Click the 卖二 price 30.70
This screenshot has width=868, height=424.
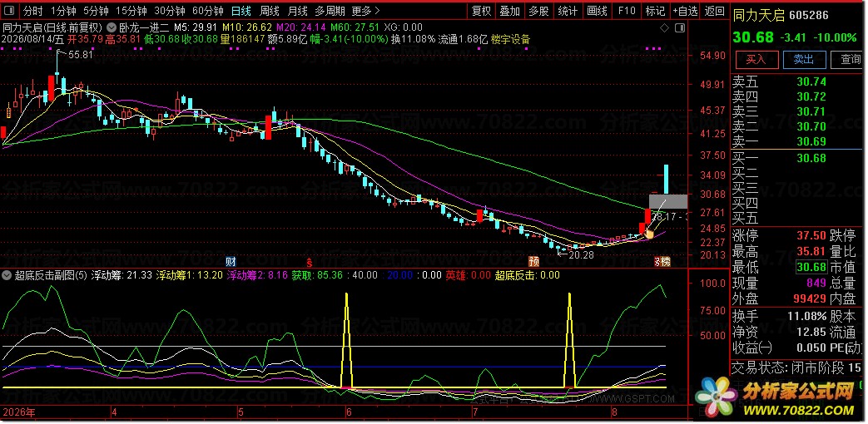click(x=811, y=126)
